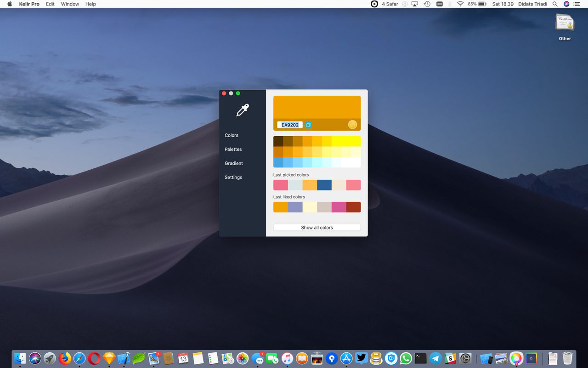
Task: Pick the rust brown swatch in Last liked colors
Action: pyautogui.click(x=353, y=207)
